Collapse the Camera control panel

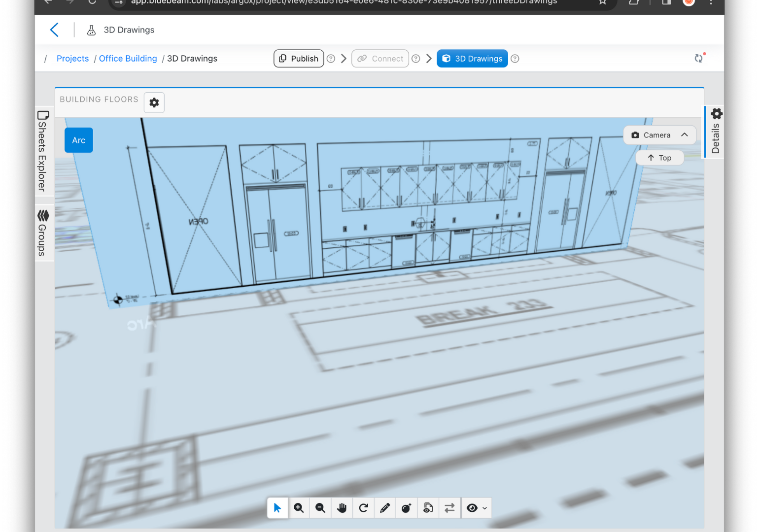coord(685,134)
